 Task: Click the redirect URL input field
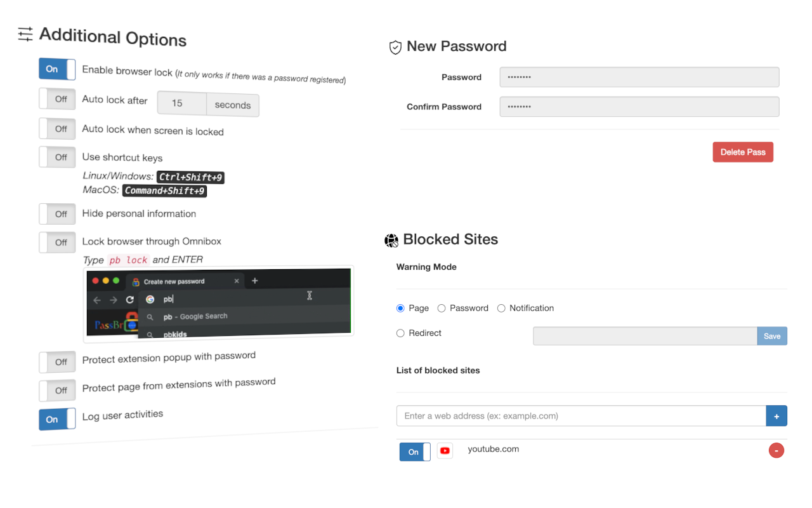(x=645, y=336)
